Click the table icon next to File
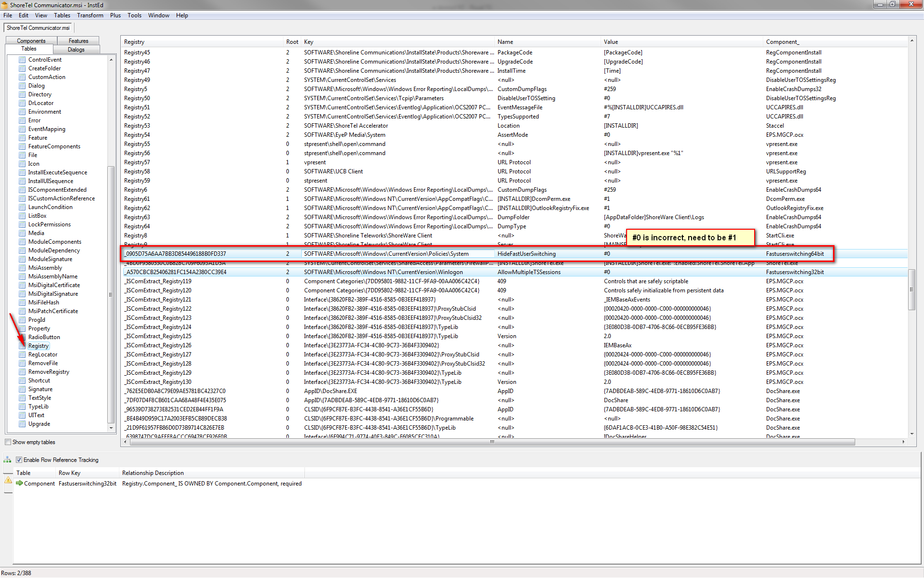Image resolution: width=924 pixels, height=578 pixels. [22, 155]
